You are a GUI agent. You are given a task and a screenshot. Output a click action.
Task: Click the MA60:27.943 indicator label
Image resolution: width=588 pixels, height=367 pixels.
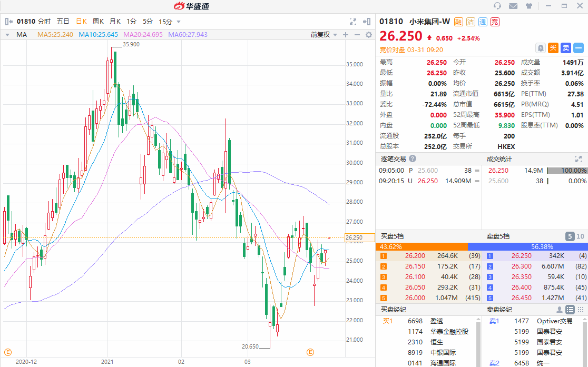click(x=188, y=34)
